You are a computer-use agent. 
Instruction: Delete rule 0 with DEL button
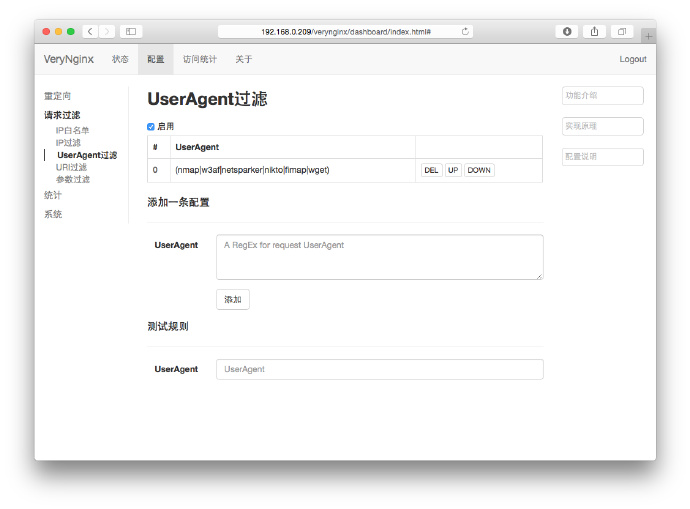(x=431, y=170)
